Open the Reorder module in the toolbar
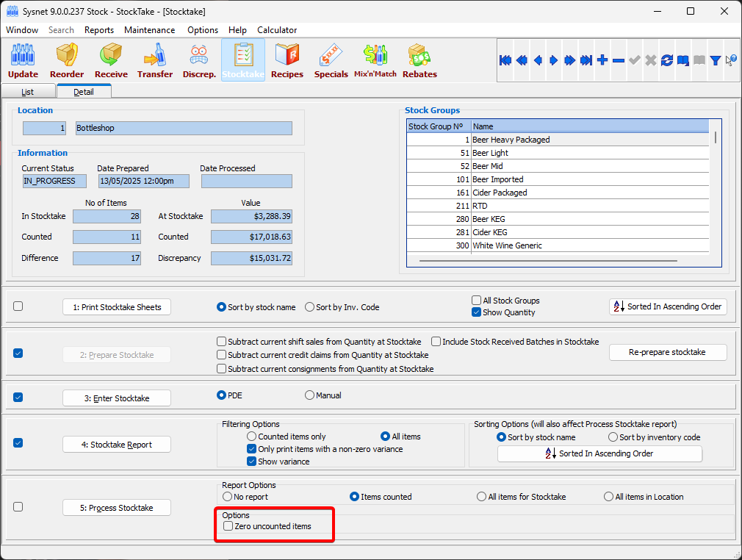Screen dimensions: 742x560 click(67, 60)
